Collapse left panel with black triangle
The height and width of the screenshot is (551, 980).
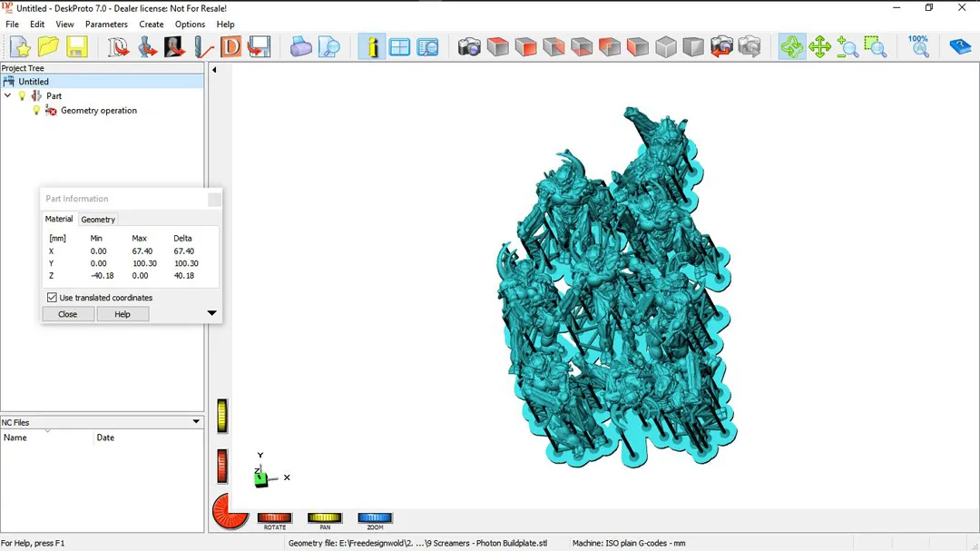[214, 70]
